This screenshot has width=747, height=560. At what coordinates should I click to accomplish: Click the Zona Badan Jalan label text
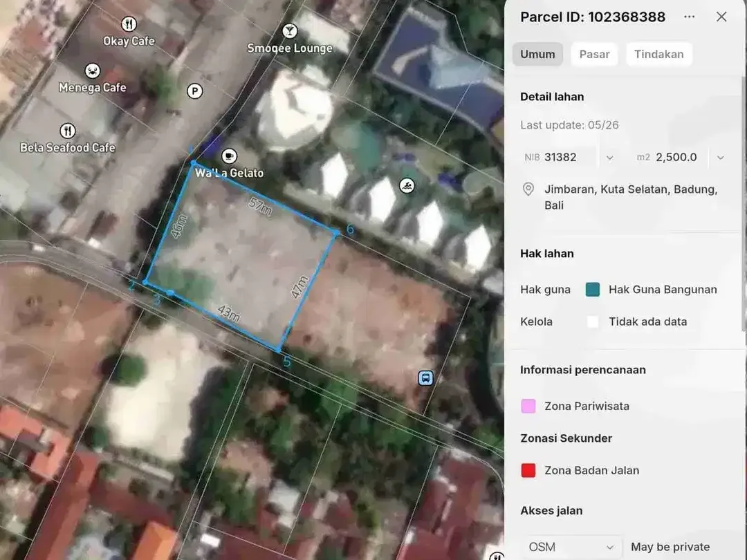point(591,471)
